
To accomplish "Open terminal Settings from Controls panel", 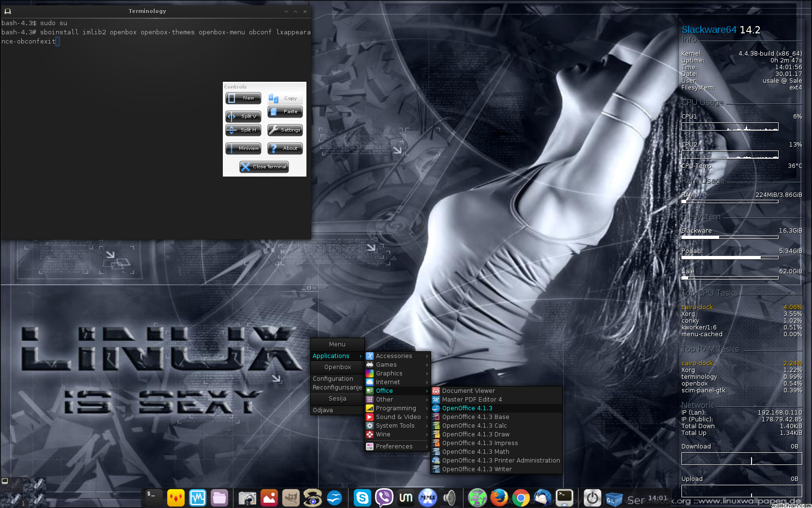I will pyautogui.click(x=285, y=130).
